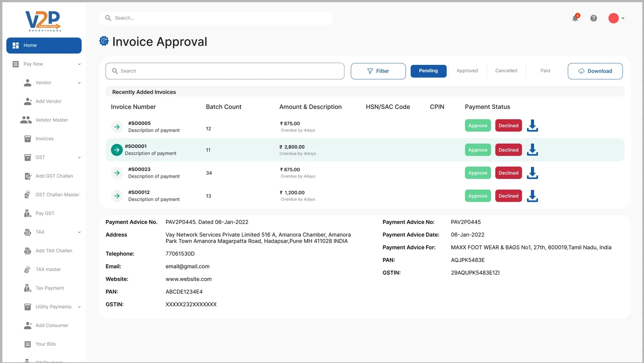Switch to the Cancelled tab

506,71
